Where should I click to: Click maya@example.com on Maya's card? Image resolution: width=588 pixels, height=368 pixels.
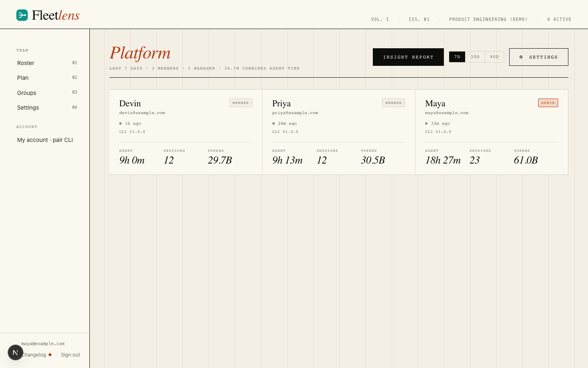point(447,113)
